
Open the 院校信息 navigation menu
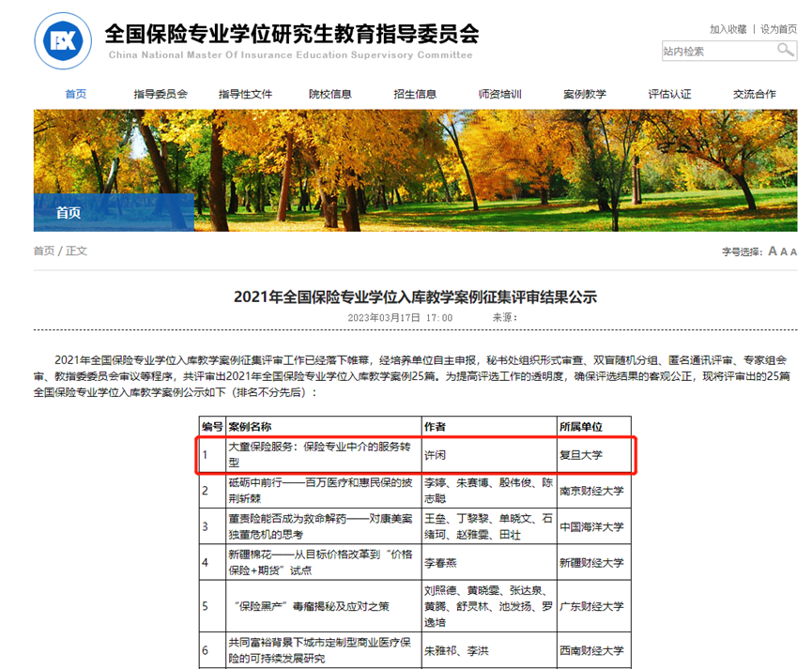pos(329,94)
